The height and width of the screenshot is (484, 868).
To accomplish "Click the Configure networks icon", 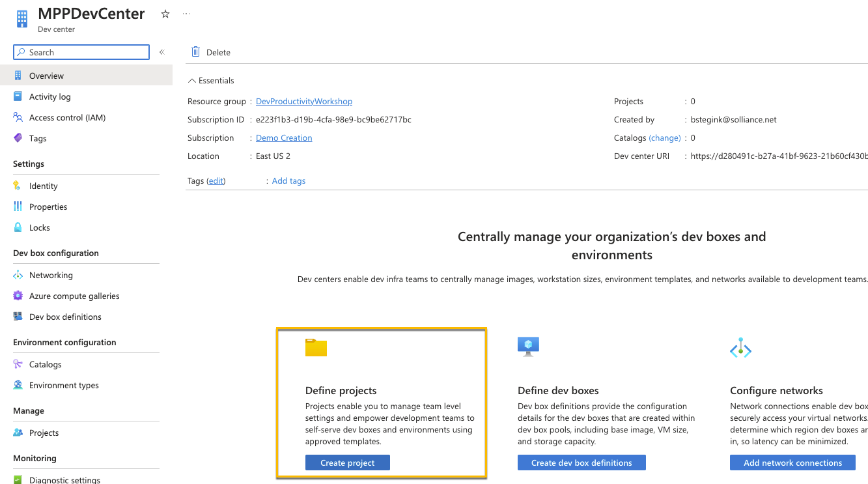I will click(x=740, y=349).
